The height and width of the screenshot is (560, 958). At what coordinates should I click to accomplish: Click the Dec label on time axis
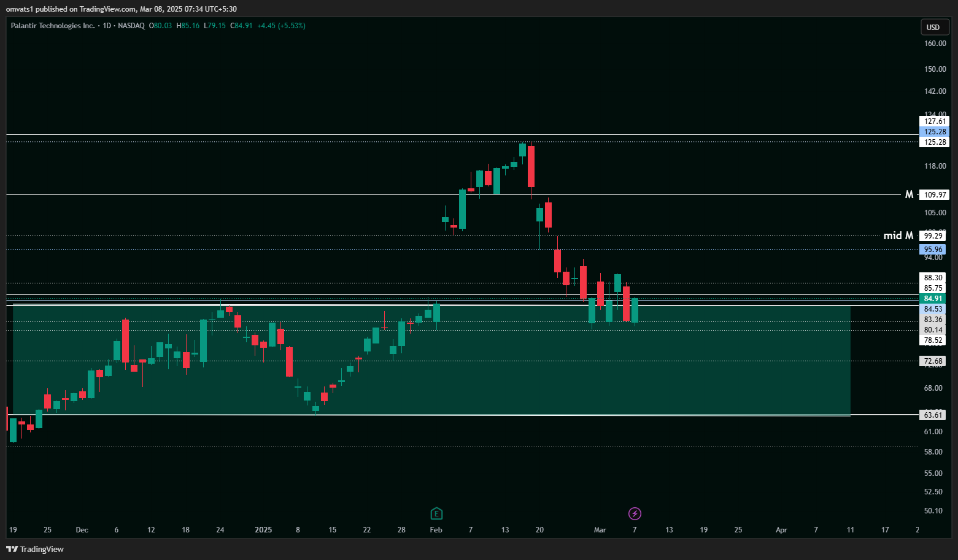(82, 530)
